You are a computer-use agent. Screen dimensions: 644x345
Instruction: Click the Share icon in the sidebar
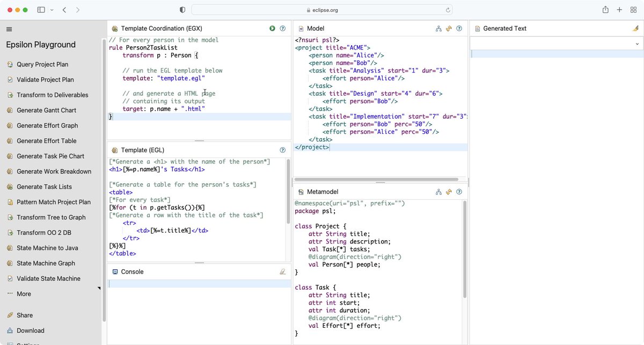pyautogui.click(x=10, y=315)
